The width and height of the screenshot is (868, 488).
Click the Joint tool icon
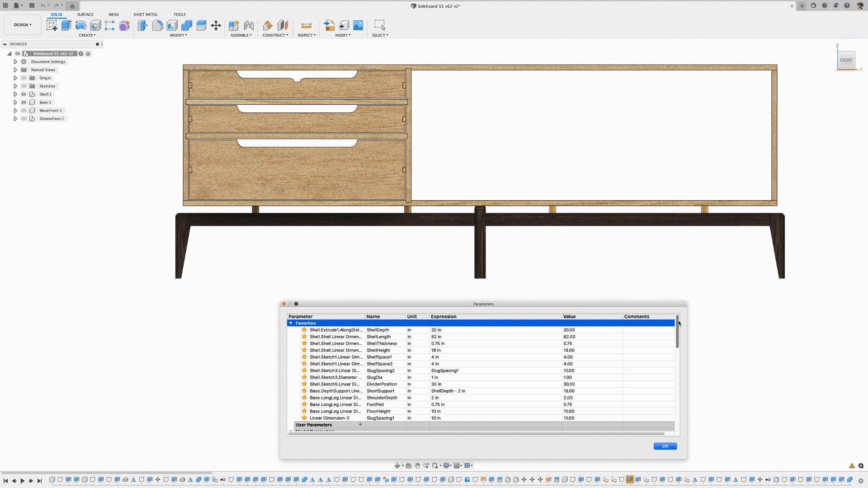[x=249, y=25]
